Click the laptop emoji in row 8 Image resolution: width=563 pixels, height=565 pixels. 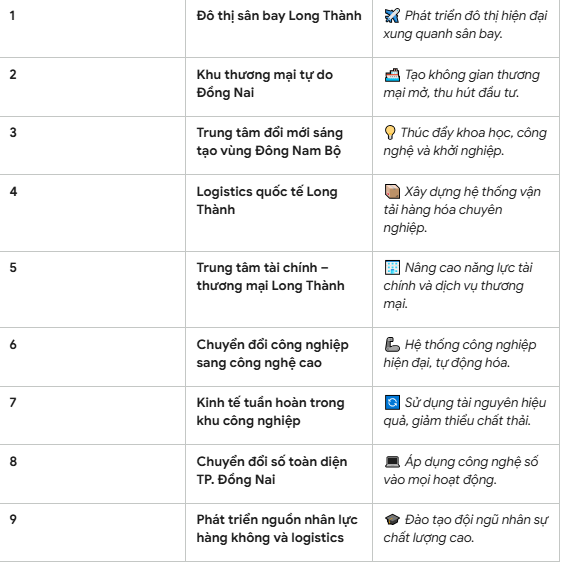[392, 462]
